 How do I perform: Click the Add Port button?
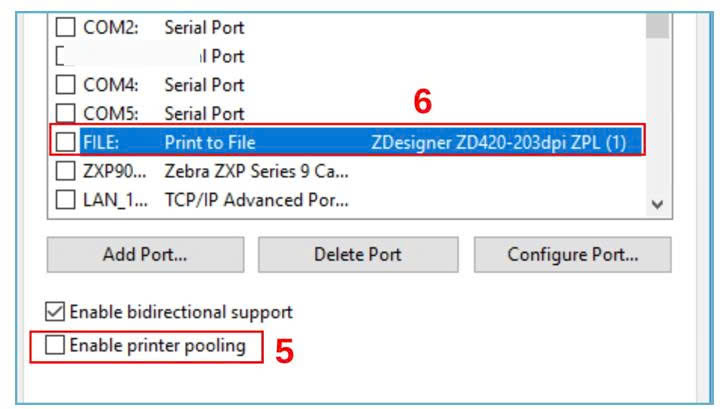coord(145,255)
